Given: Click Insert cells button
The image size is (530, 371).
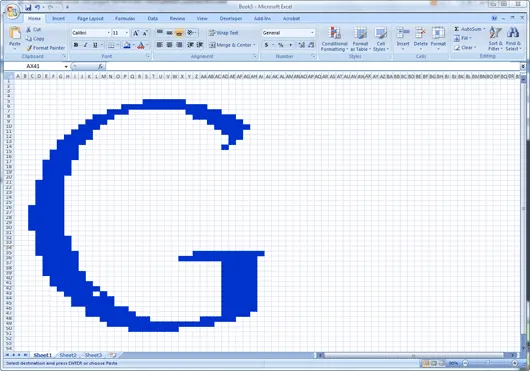Looking at the screenshot, I should tap(403, 39).
